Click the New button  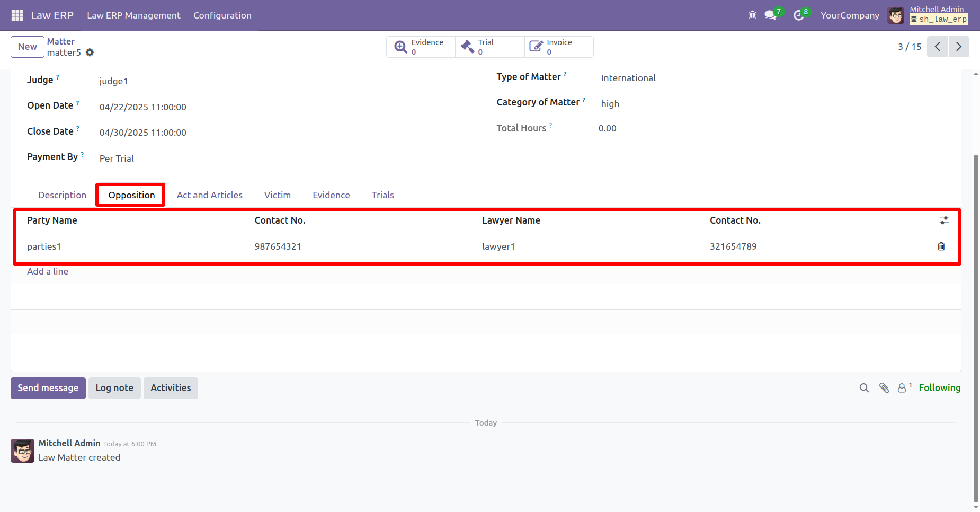pos(28,47)
